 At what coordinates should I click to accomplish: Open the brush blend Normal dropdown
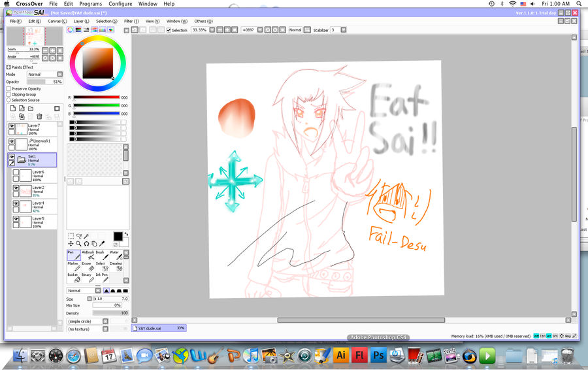(98, 291)
